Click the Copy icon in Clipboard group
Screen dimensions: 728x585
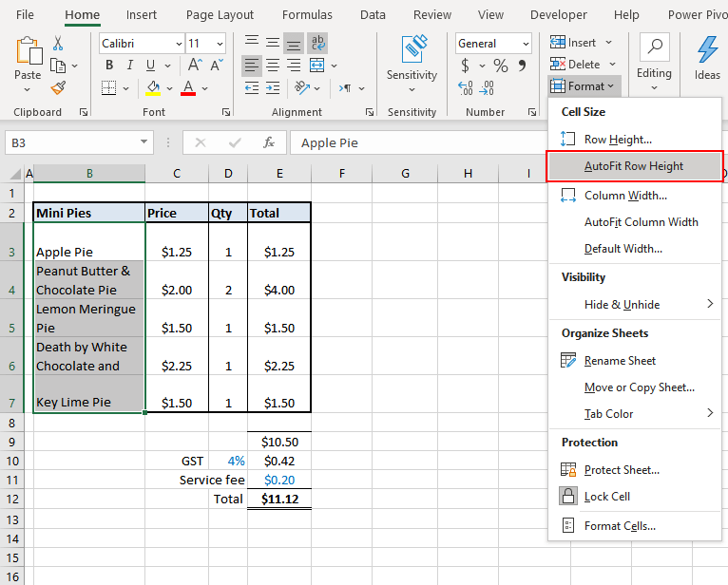click(x=58, y=66)
